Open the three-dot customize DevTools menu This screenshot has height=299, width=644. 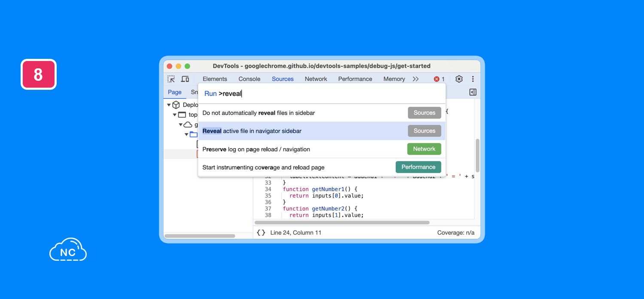tap(473, 79)
